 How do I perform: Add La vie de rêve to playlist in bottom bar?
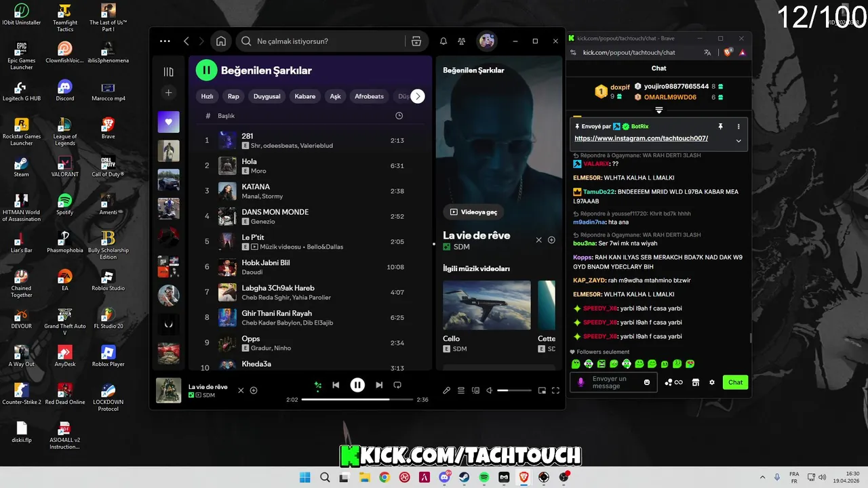[254, 390]
